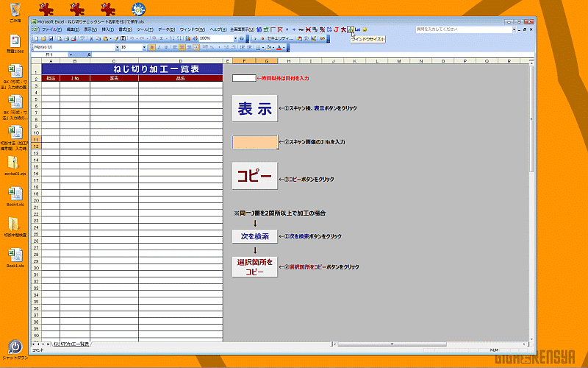Click the 次を検索 button
Viewport: 588px width, 368px height.
[x=254, y=236]
